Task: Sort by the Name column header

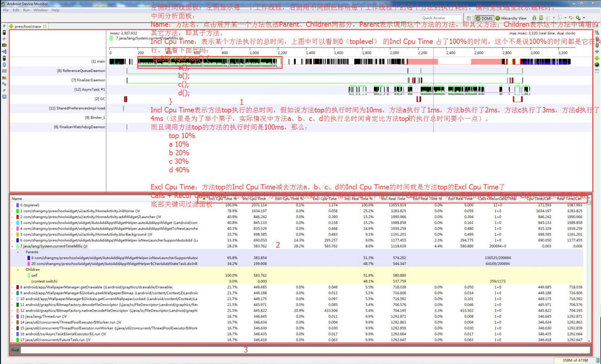Action: (x=17, y=199)
